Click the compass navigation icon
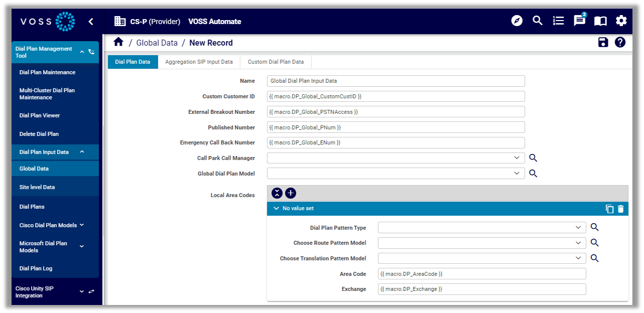Screen dimensions: 644x313 tap(517, 21)
